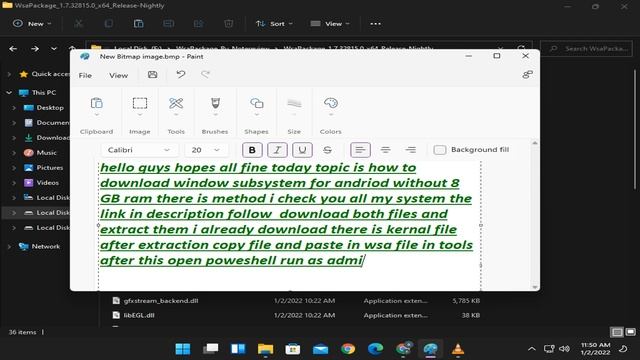This screenshot has height=360, width=640.
Task: Align text to the right
Action: (x=411, y=150)
